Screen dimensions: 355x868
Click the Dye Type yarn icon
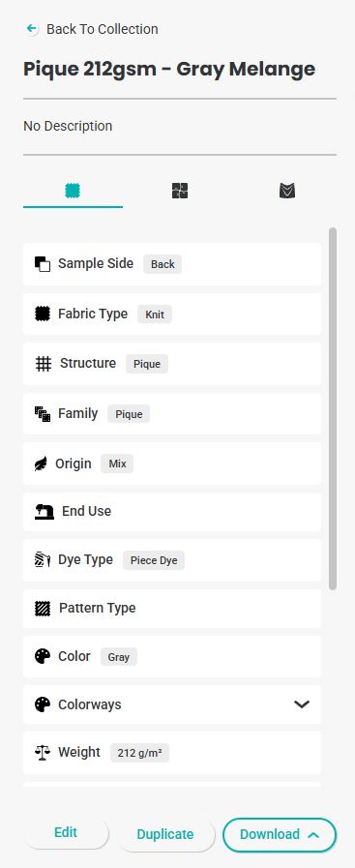click(x=43, y=560)
